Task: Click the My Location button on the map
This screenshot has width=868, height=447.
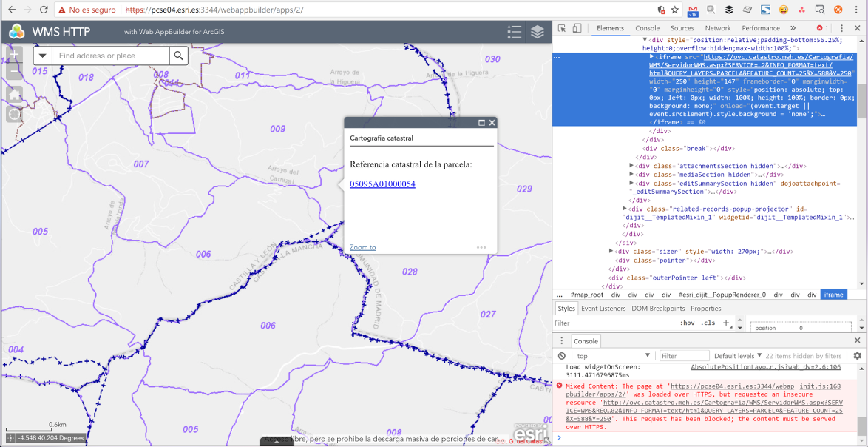Action: point(14,115)
